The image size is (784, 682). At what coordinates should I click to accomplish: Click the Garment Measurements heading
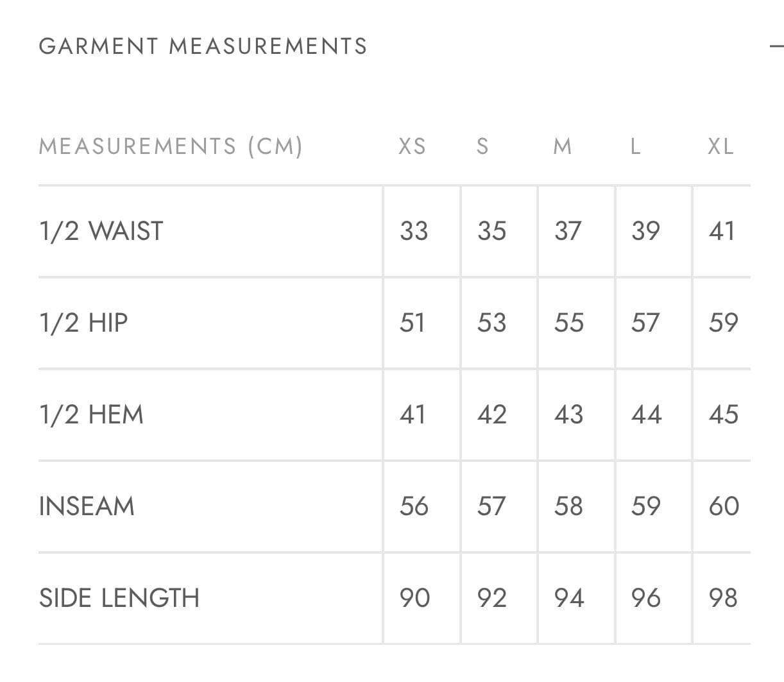(x=203, y=46)
